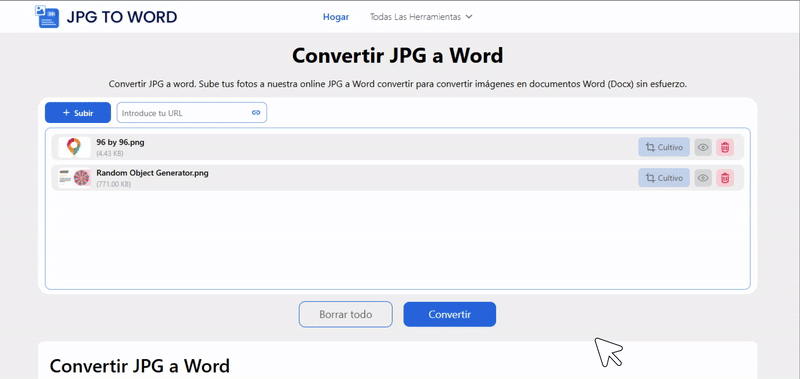The width and height of the screenshot is (800, 379).
Task: Click the JPG TO WORD site title
Action: coord(122,17)
